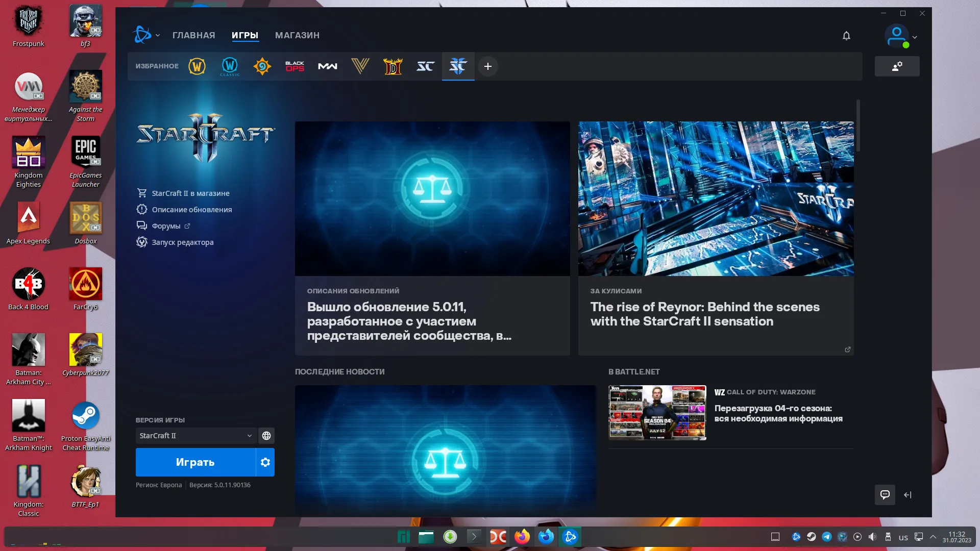
Task: Open Менеджер виртуальных desktop icon
Action: 29,96
